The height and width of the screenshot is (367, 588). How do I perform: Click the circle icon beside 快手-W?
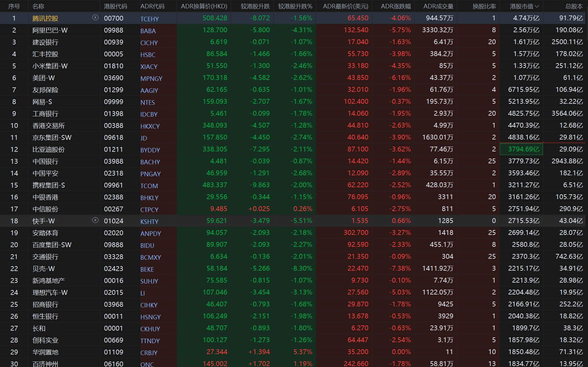[95, 220]
